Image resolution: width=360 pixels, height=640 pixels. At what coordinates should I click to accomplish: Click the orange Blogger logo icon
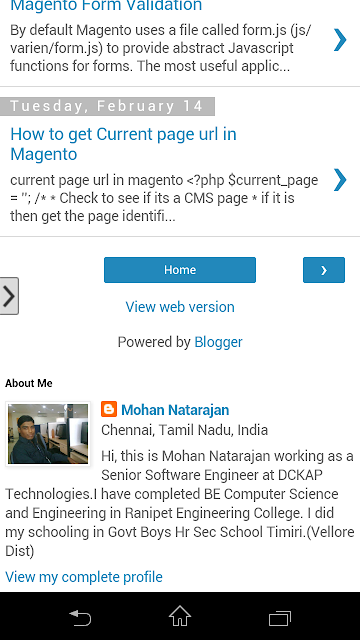pos(109,409)
